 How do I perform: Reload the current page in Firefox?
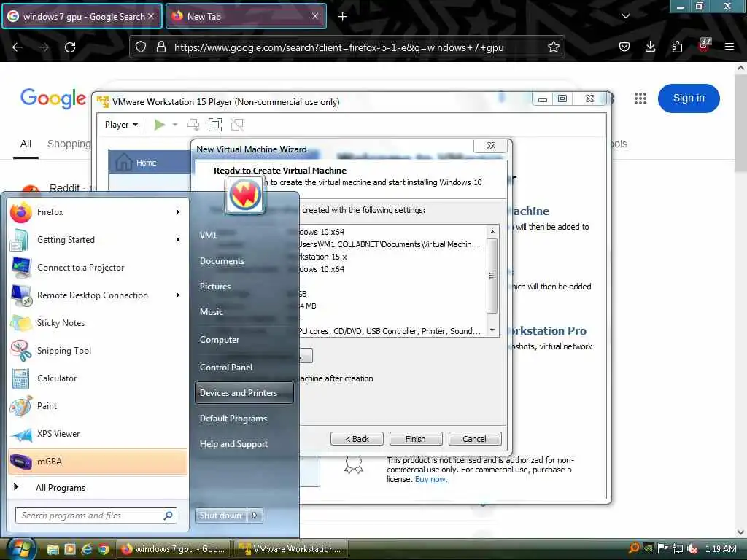[x=70, y=47]
